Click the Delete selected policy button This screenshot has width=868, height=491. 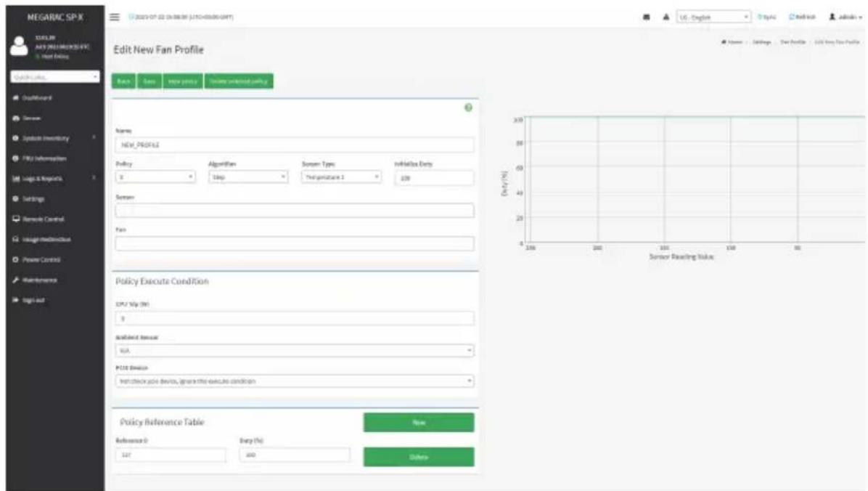(x=239, y=81)
